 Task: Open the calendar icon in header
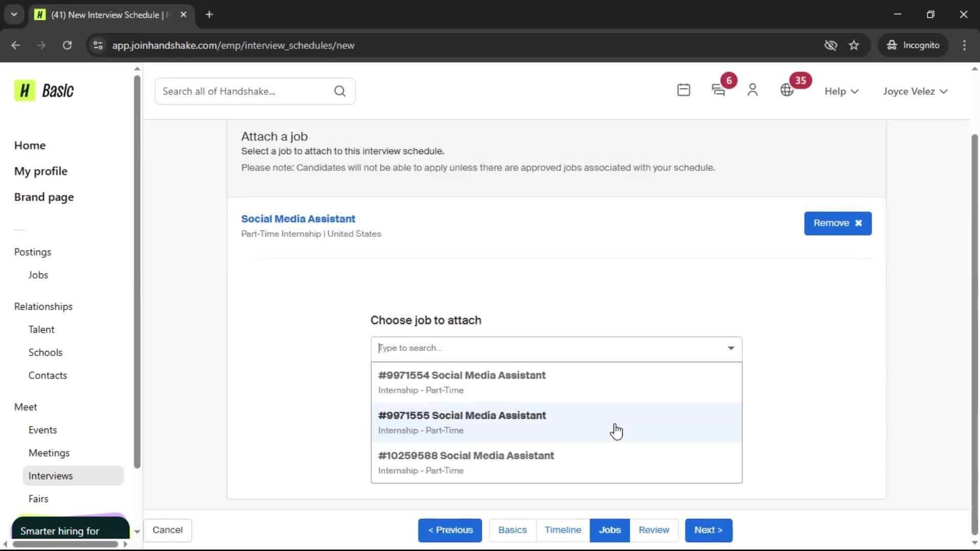coord(683,90)
